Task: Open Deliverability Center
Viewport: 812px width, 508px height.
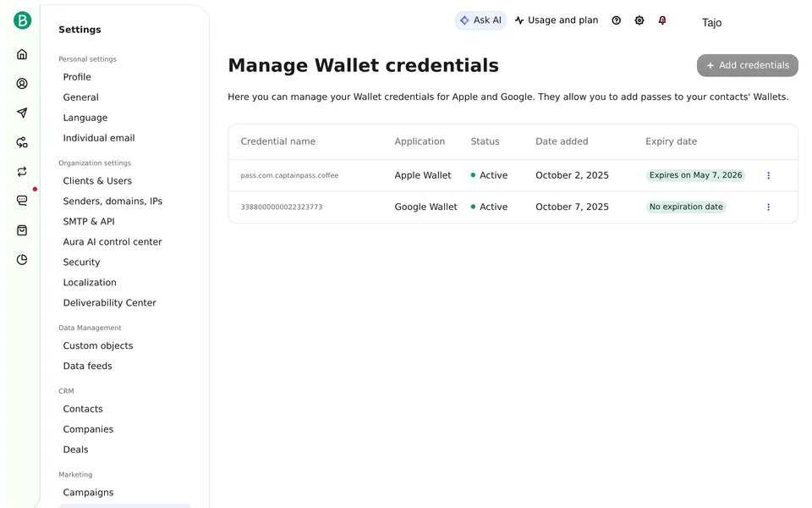Action: click(109, 303)
